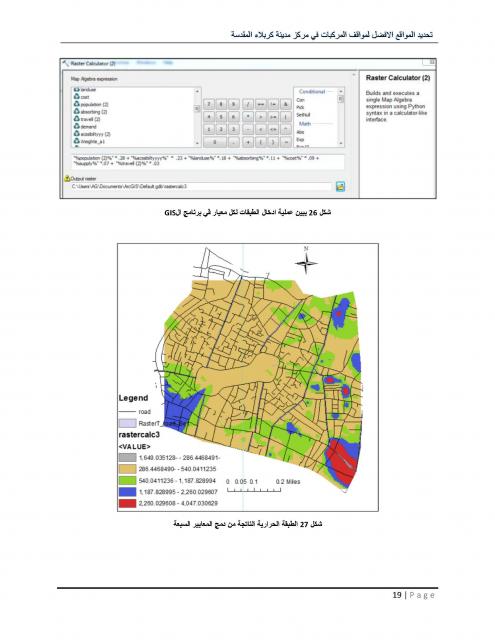Click the equals (==) operator button
The image size is (495, 640).
[x=260, y=104]
